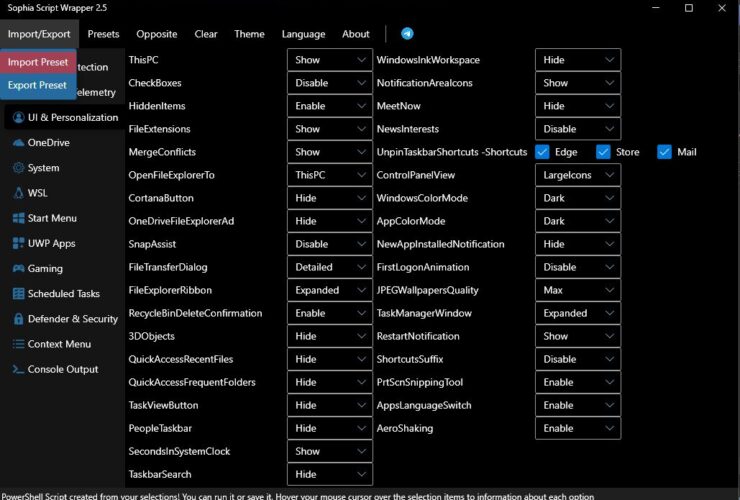Viewport: 740px width, 500px height.
Task: Expand the ControlPanelView dropdown
Action: (577, 175)
